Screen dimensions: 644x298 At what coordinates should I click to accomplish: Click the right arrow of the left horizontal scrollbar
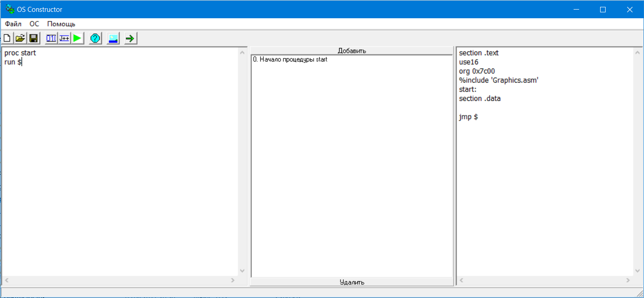[x=233, y=280]
